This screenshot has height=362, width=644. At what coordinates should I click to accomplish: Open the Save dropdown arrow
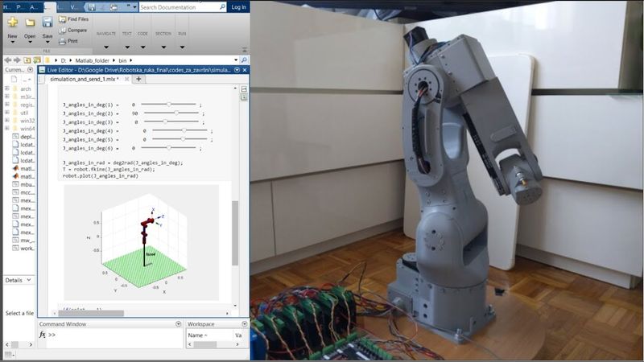[47, 43]
